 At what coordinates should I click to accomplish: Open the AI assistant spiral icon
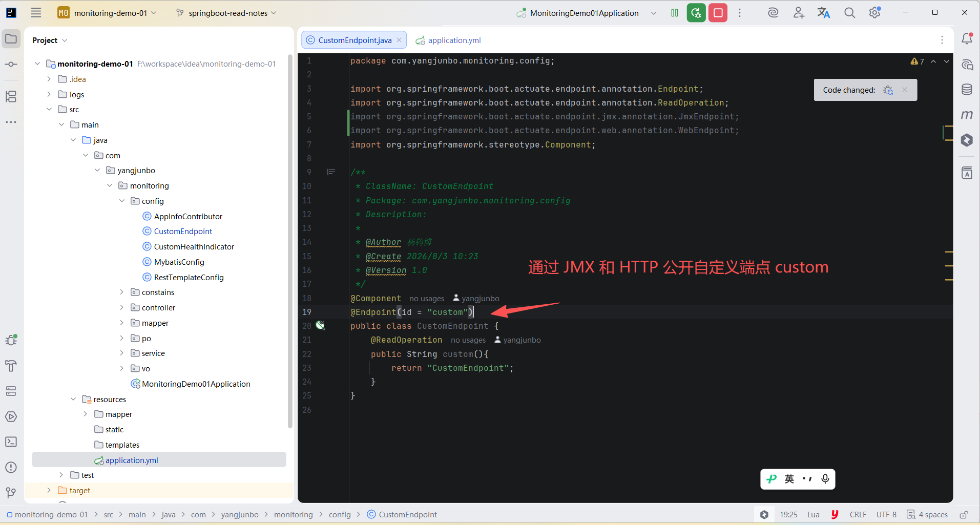coord(773,13)
